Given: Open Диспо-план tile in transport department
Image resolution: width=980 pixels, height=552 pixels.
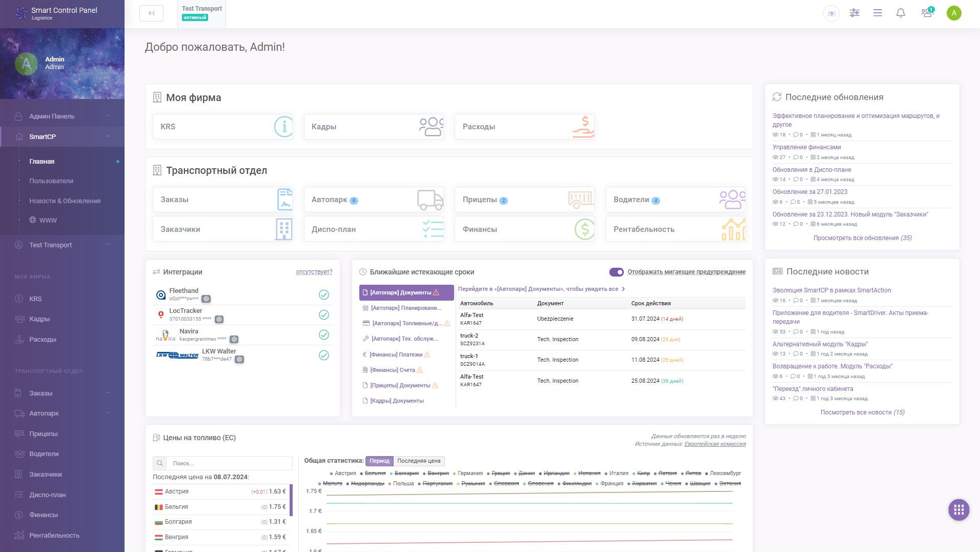Looking at the screenshot, I should (x=374, y=229).
